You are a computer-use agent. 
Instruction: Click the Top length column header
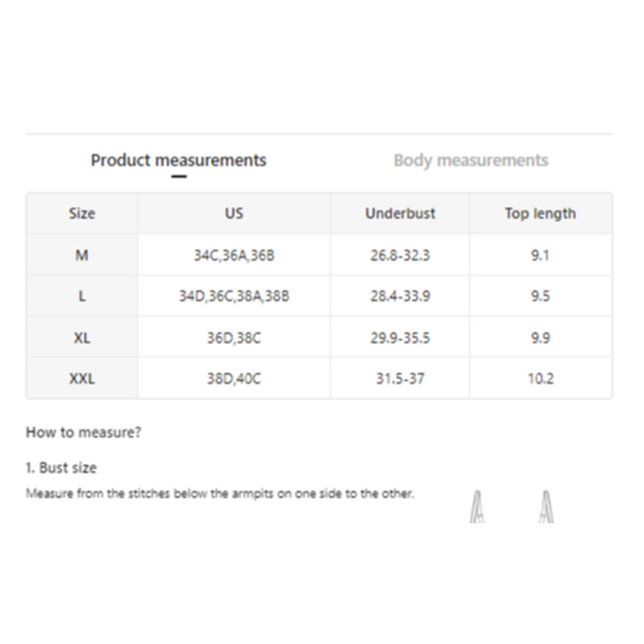coord(540,213)
